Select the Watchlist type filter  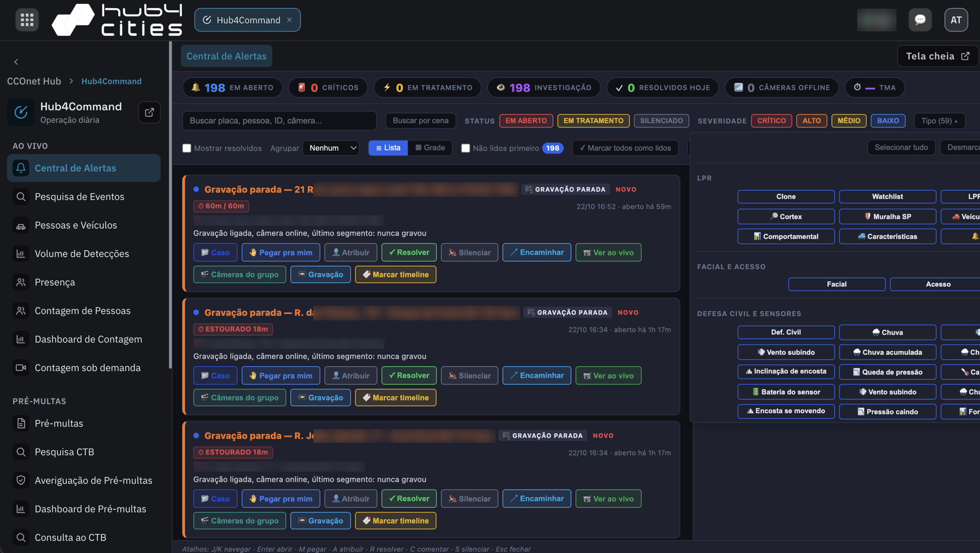point(887,196)
